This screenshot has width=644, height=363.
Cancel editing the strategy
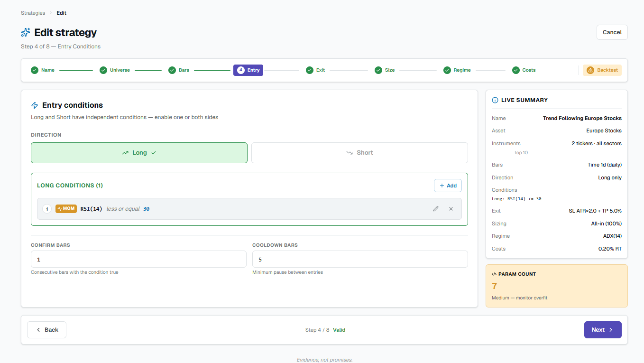click(x=612, y=32)
